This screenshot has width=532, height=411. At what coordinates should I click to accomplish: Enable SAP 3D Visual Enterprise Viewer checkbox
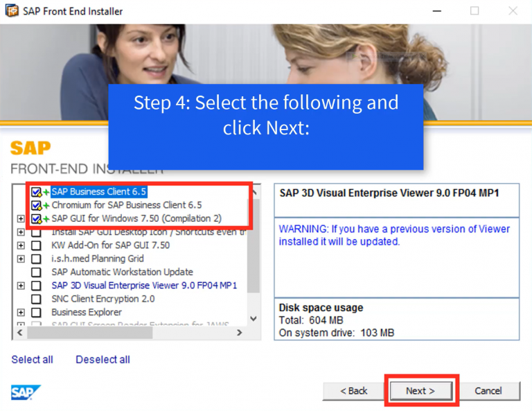36,286
